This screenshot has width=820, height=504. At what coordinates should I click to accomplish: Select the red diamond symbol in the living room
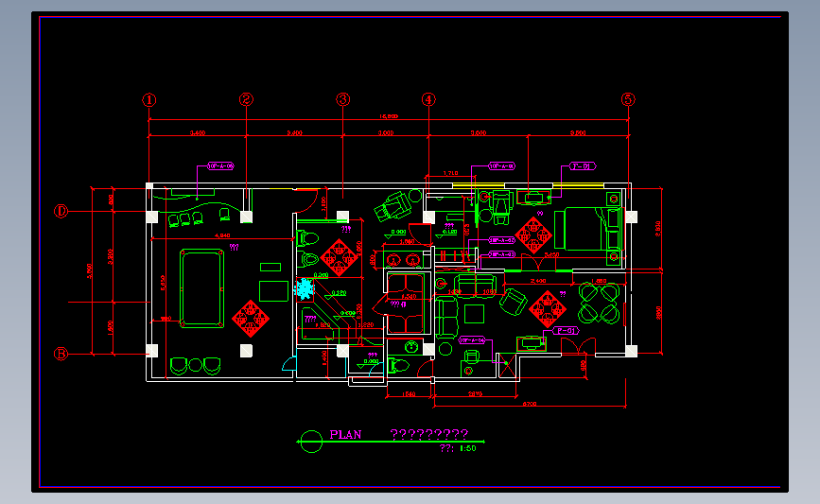(548, 309)
